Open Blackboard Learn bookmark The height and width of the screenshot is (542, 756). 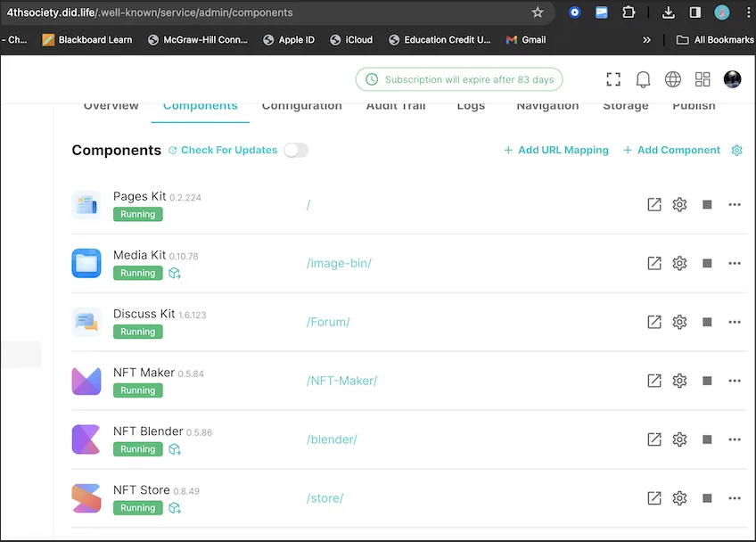(x=87, y=40)
